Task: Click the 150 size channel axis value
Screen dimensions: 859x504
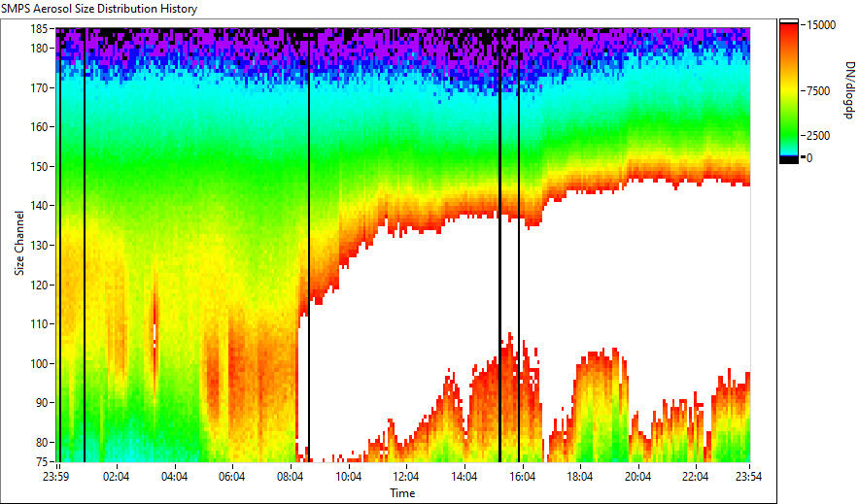Action: tap(40, 166)
